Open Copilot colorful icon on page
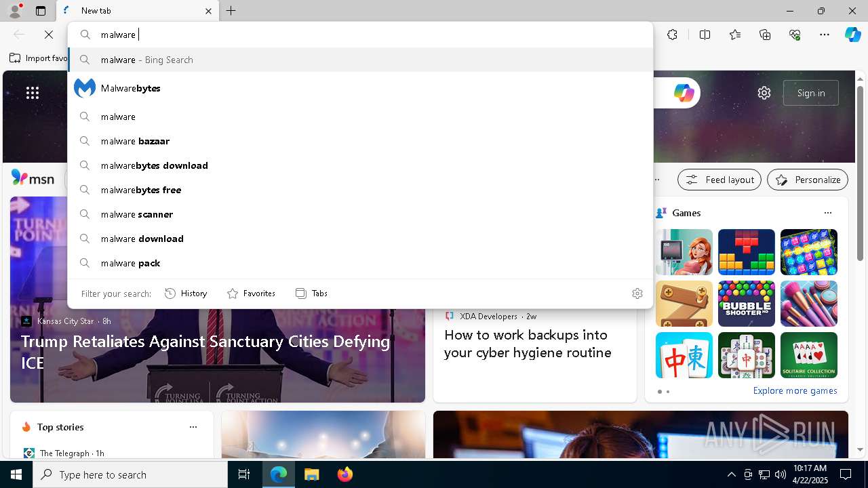This screenshot has width=868, height=488. coord(684,93)
